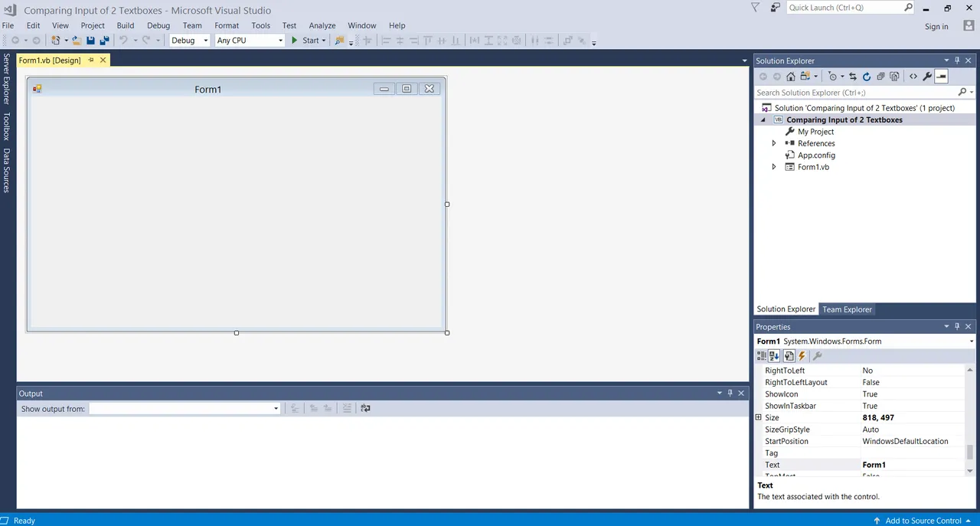The width and height of the screenshot is (980, 526).
Task: Click the Switch Views icon in Solution Explorer toolbar
Action: pos(805,77)
